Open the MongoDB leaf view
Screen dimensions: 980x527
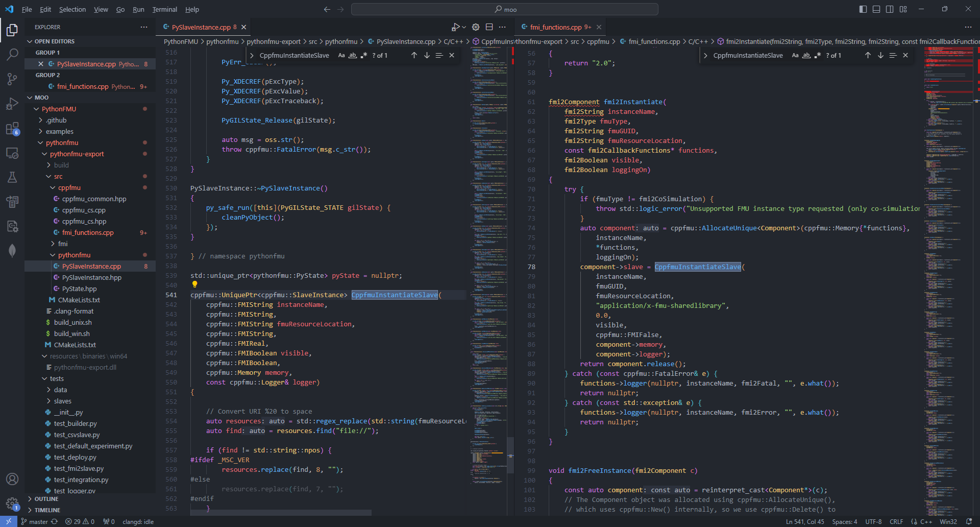(12, 250)
